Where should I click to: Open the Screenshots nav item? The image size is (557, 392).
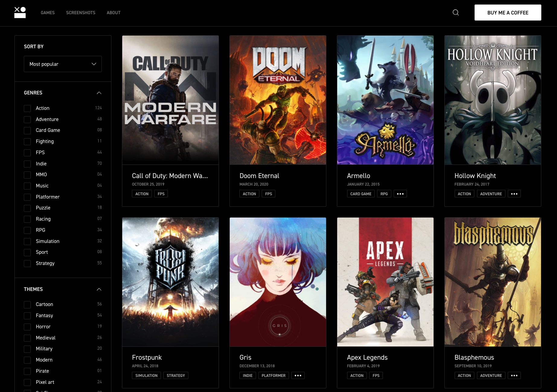pyautogui.click(x=81, y=13)
